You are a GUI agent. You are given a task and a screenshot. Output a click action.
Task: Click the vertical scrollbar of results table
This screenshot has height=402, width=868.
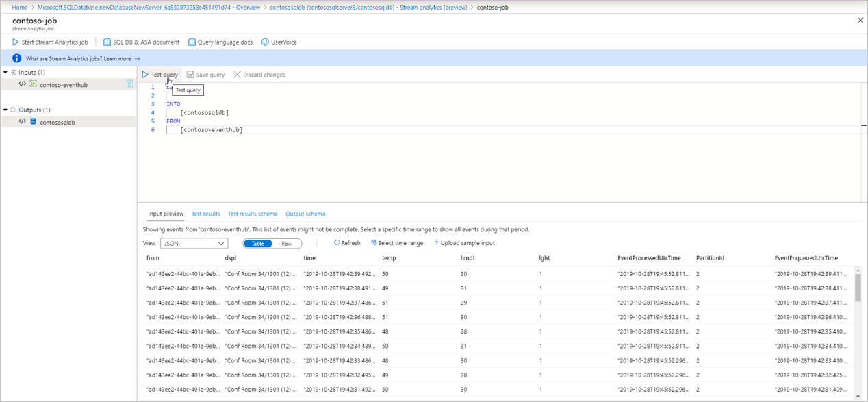tap(858, 288)
